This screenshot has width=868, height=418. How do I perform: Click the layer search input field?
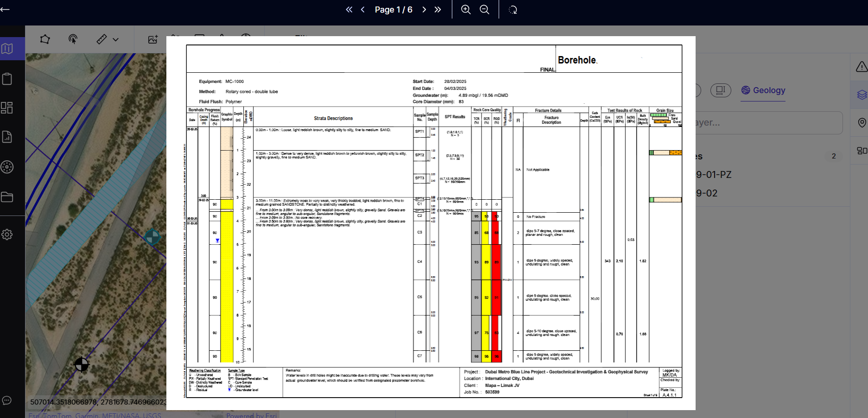coord(769,123)
